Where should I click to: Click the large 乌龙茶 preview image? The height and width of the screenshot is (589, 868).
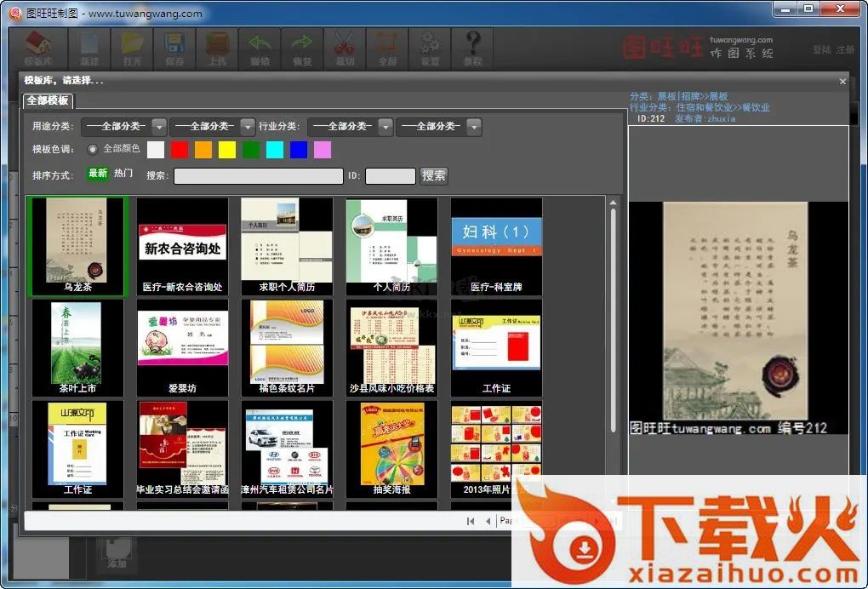[739, 317]
